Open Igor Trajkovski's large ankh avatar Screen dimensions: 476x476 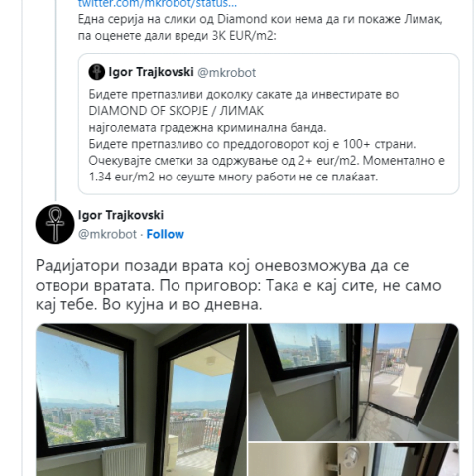55,224
